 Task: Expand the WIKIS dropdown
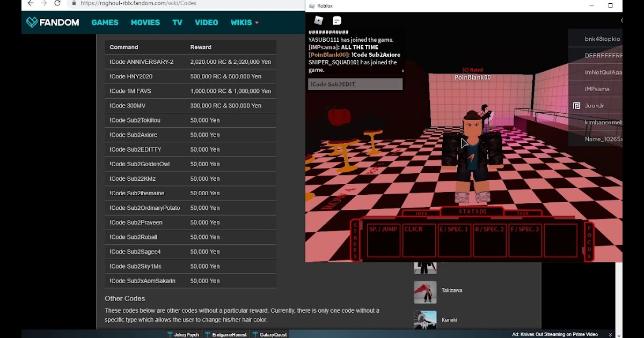245,23
